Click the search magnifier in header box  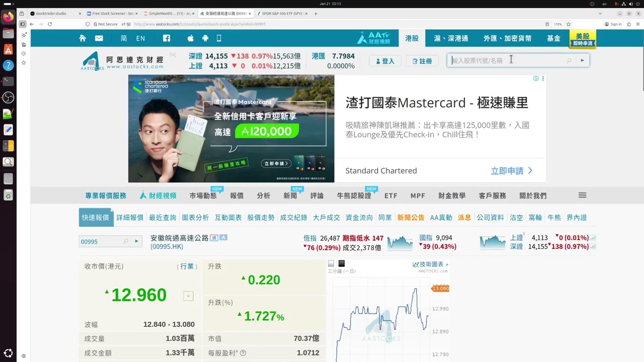(569, 60)
